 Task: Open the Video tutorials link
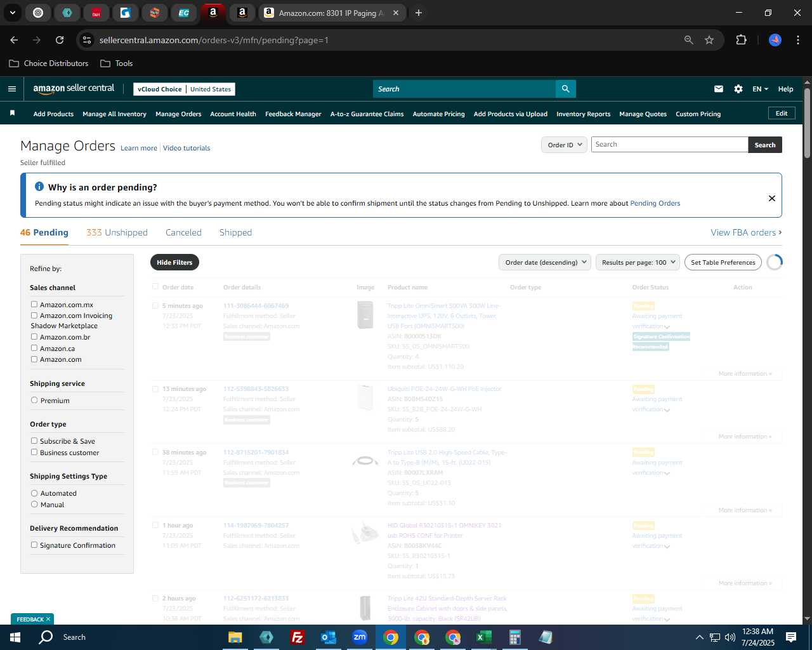click(187, 148)
